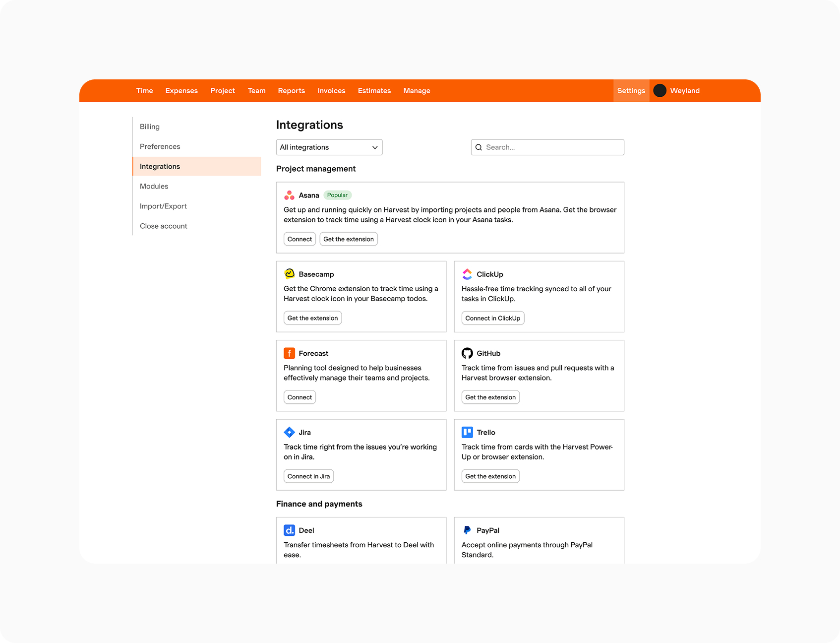Click the GitHub octocat icon
This screenshot has width=840, height=643.
point(467,353)
